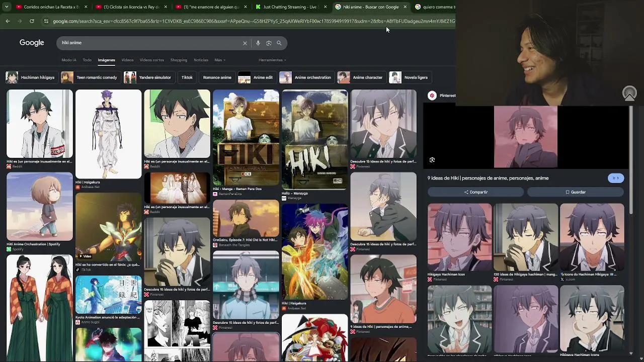Select the Anime character filter chip
This screenshot has width=644, height=362.
click(x=361, y=77)
